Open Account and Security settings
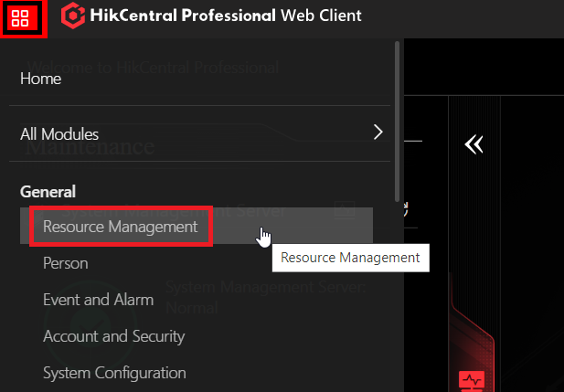The image size is (564, 392). click(113, 336)
